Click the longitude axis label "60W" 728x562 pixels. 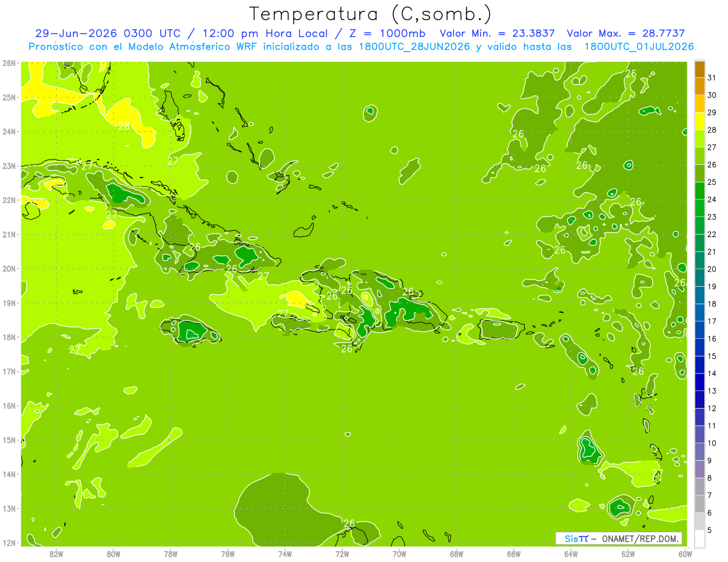coord(685,554)
